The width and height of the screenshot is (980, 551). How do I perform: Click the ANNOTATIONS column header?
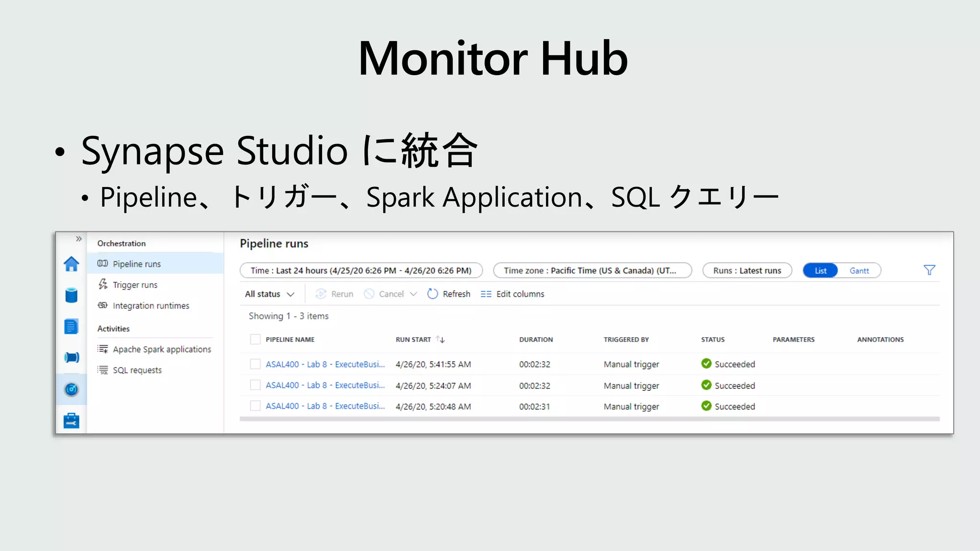click(x=880, y=340)
